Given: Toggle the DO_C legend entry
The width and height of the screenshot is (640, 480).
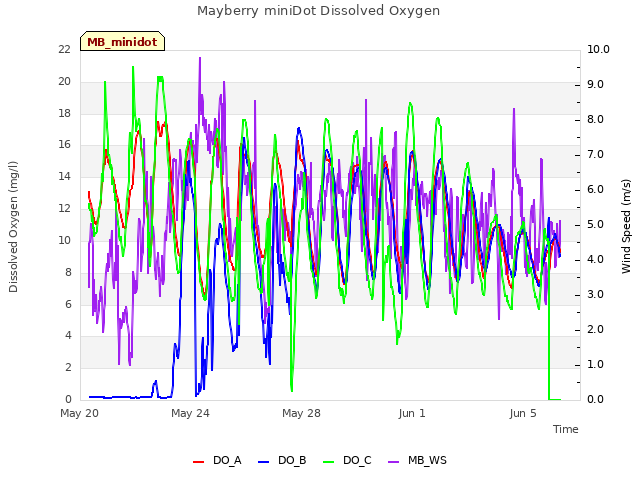Looking at the screenshot, I should click(x=347, y=461).
